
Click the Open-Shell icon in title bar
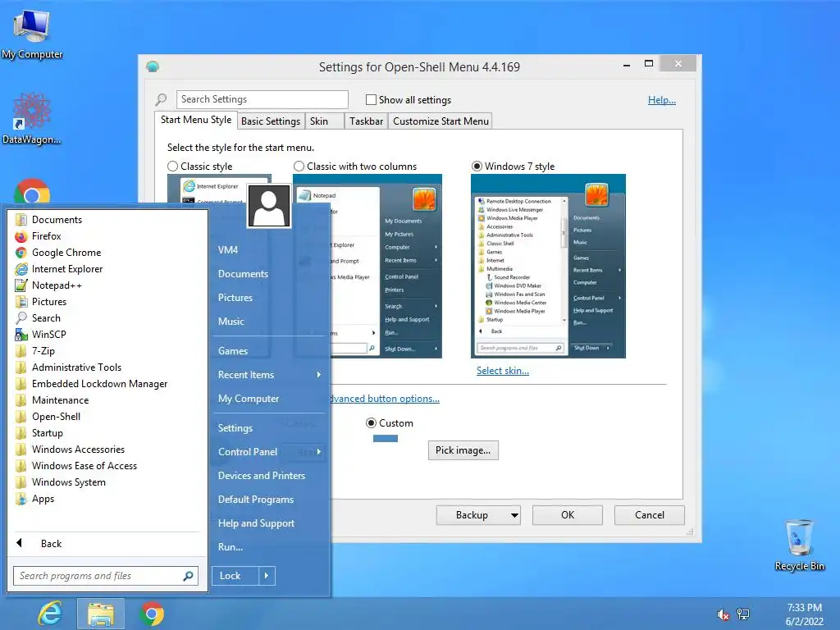click(153, 67)
